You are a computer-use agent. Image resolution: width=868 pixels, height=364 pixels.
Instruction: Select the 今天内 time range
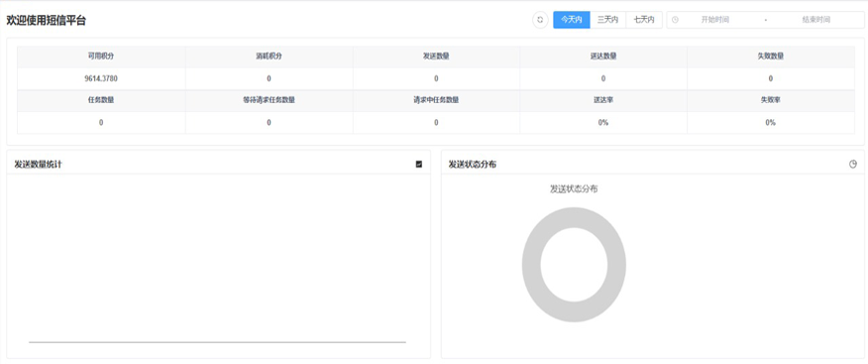click(x=572, y=20)
